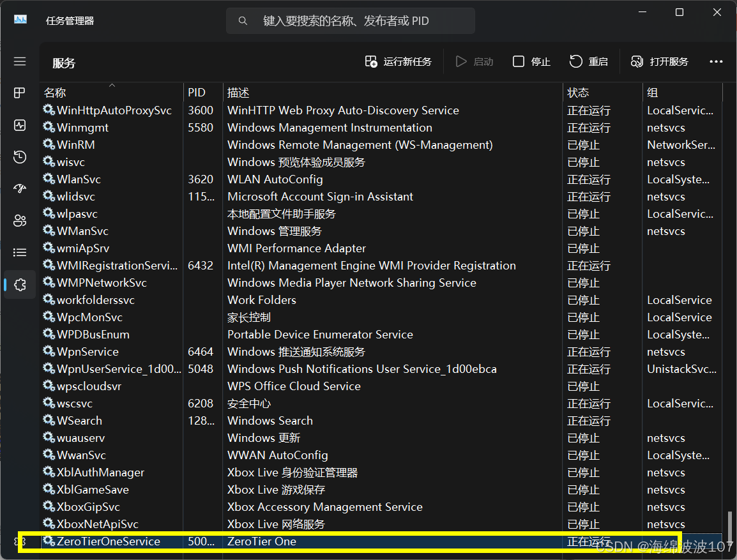Image resolution: width=737 pixels, height=560 pixels.
Task: Click the gear icon beside WpnService
Action: [x=49, y=351]
